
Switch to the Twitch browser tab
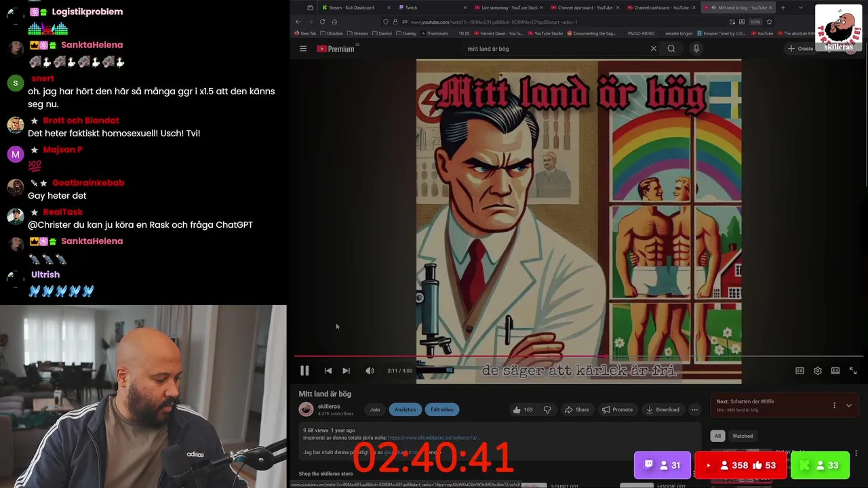click(431, 7)
